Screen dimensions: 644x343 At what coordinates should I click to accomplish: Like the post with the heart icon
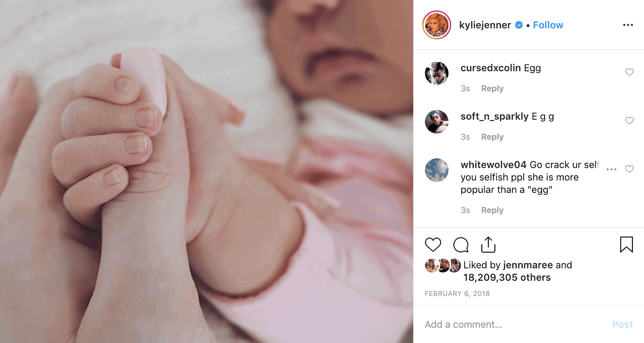pyautogui.click(x=433, y=245)
